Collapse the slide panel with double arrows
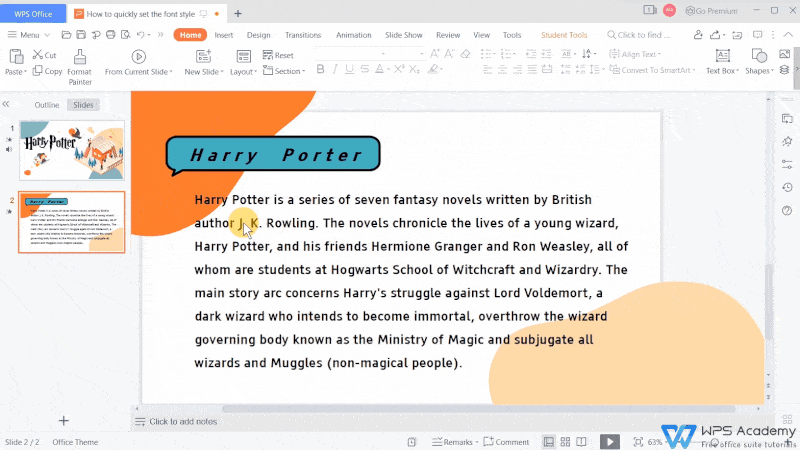Viewport: 800px width, 450px height. click(6, 104)
